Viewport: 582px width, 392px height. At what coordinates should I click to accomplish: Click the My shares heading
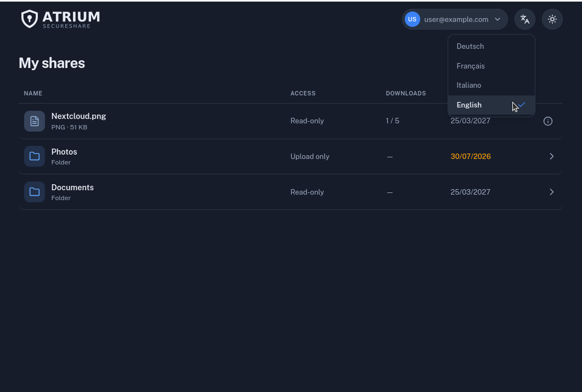[x=52, y=63]
